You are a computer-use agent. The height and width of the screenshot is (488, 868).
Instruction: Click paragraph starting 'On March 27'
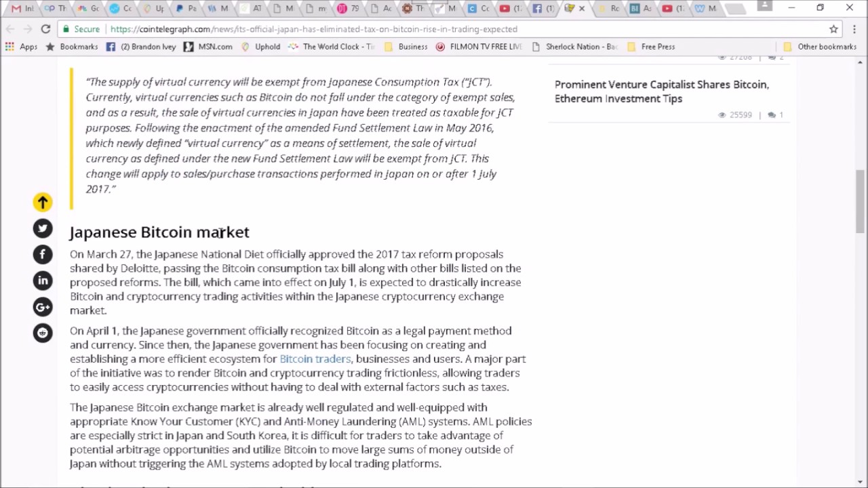[x=296, y=282]
